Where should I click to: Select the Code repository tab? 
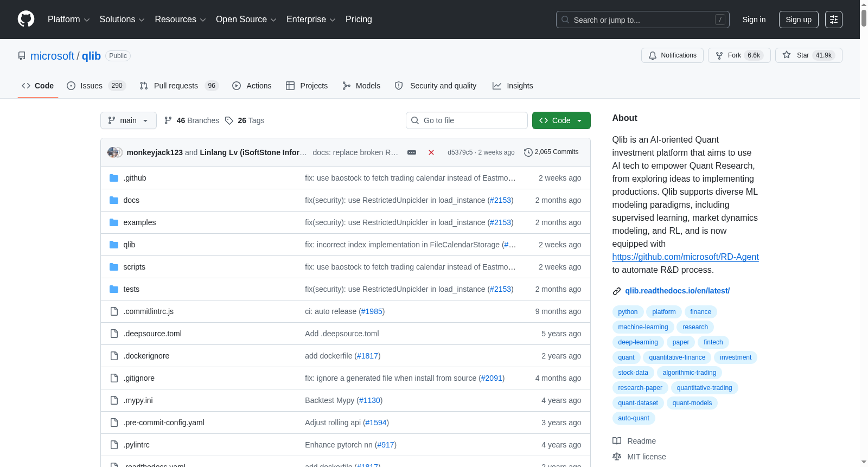pyautogui.click(x=38, y=86)
